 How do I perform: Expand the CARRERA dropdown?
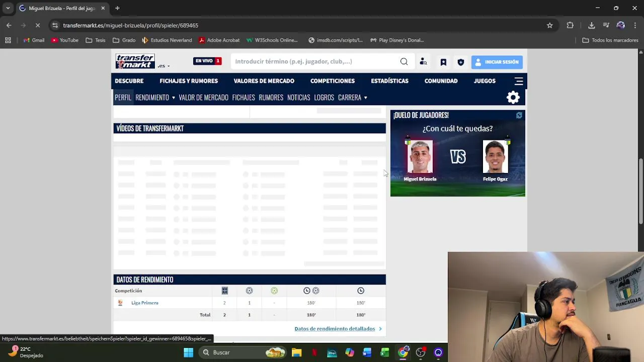352,98
